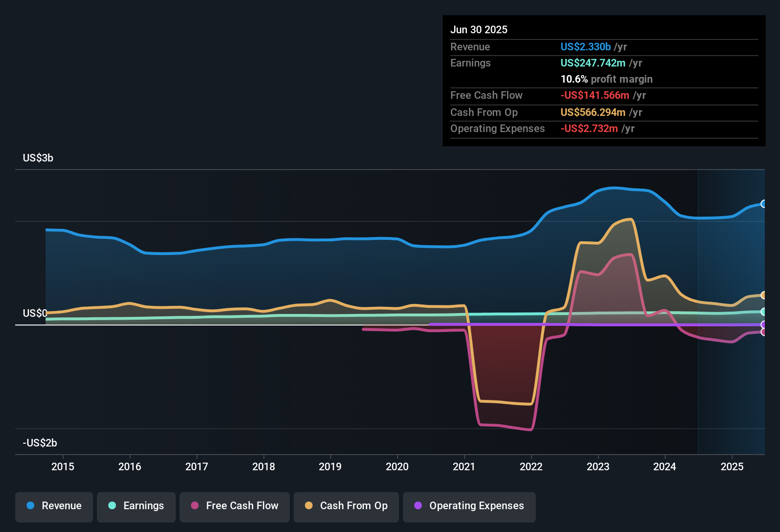Click the orange Cash From Op legend dot
The height and width of the screenshot is (532, 780).
click(x=309, y=506)
